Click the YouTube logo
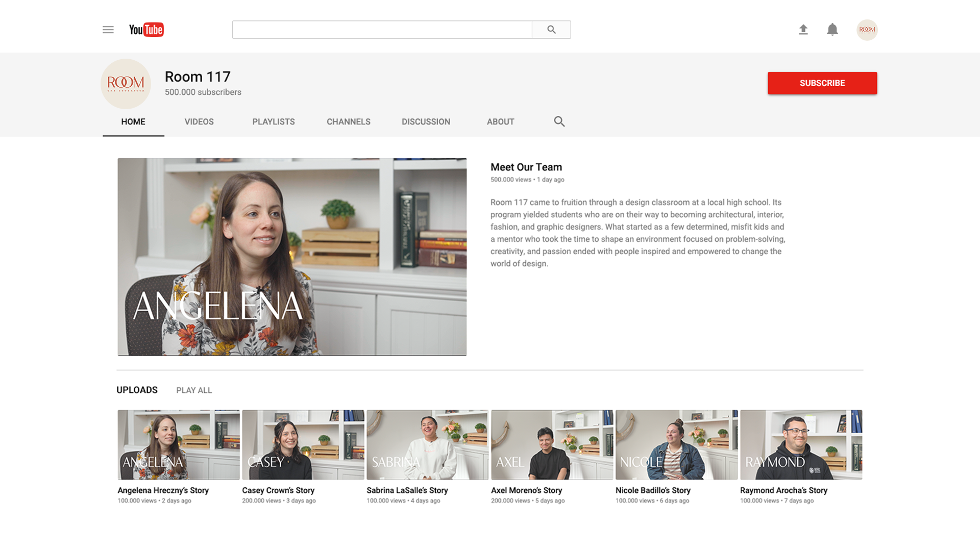Viewport: 980px width, 551px height. 146,30
